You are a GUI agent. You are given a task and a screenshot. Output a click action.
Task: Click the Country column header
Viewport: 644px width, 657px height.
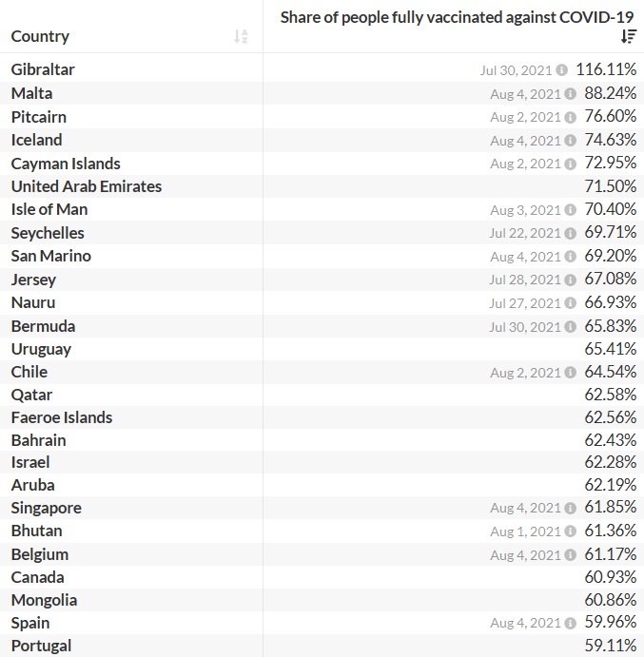40,36
